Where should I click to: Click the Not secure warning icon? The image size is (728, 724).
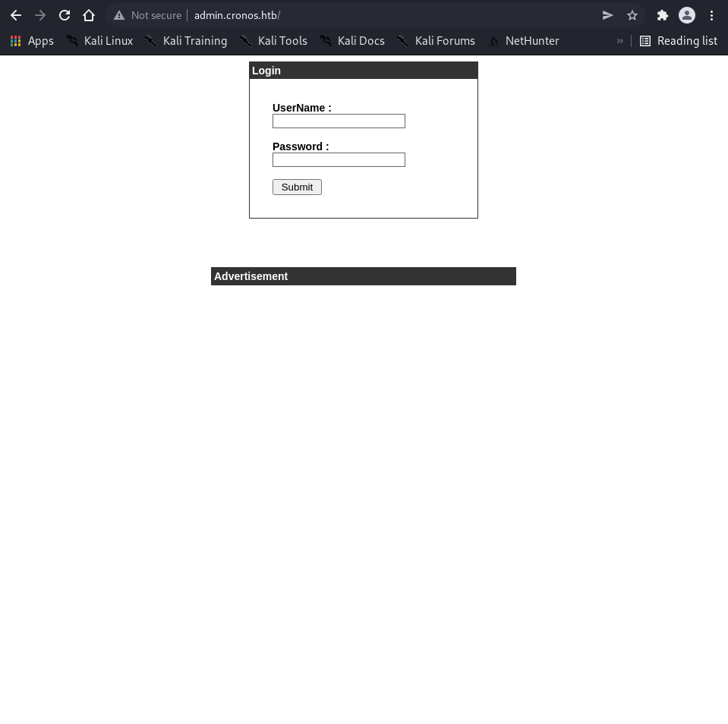[x=119, y=15]
